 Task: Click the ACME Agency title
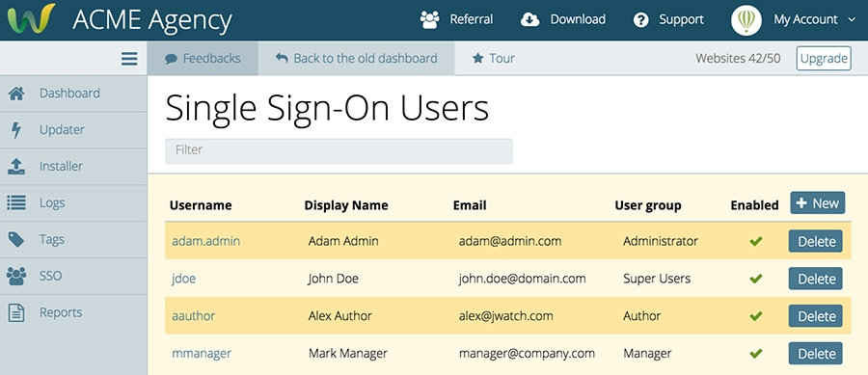click(x=152, y=20)
